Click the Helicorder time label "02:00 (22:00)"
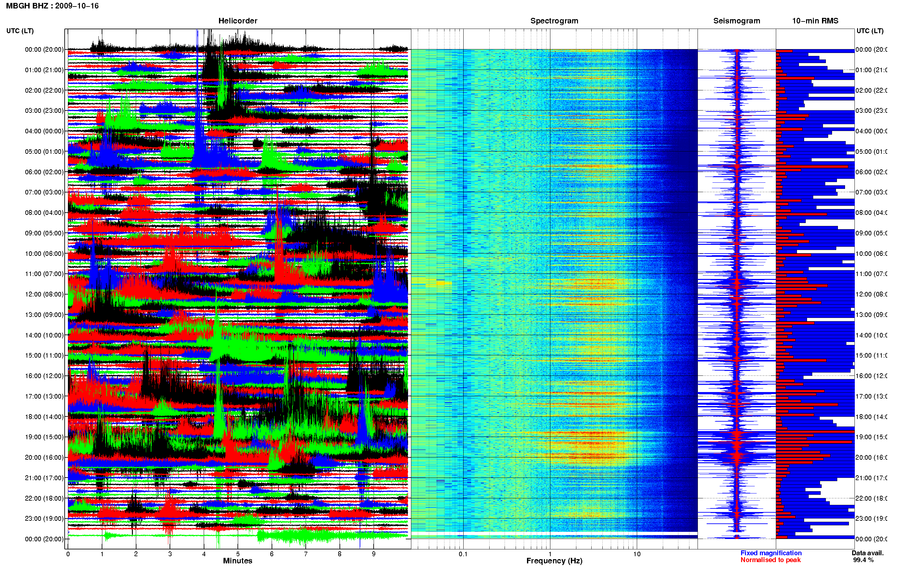 pyautogui.click(x=44, y=90)
